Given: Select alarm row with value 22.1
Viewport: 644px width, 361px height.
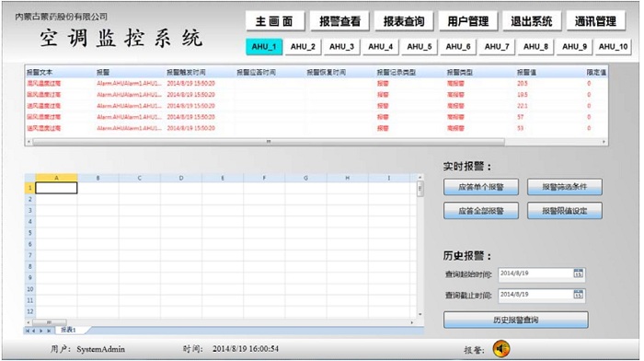Looking at the screenshot, I should 316,106.
